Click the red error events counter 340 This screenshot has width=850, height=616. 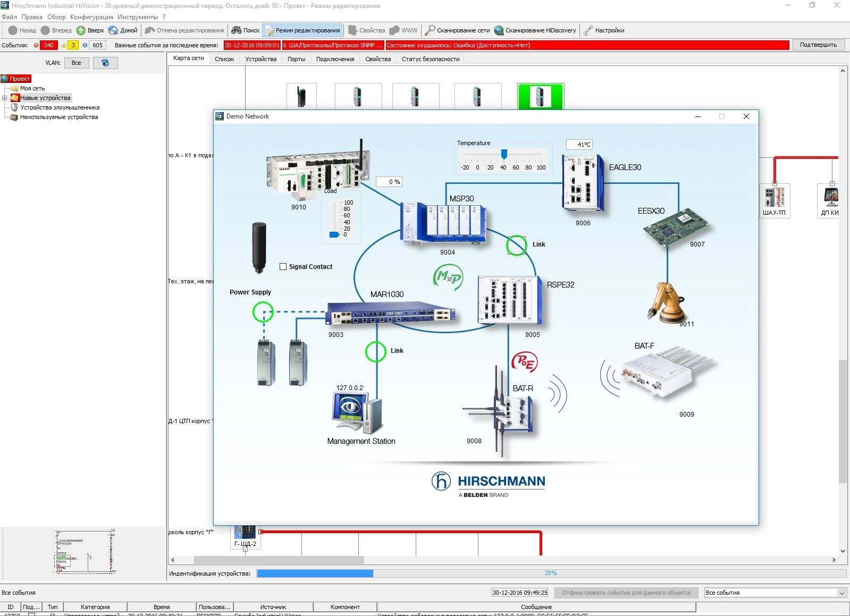(48, 45)
